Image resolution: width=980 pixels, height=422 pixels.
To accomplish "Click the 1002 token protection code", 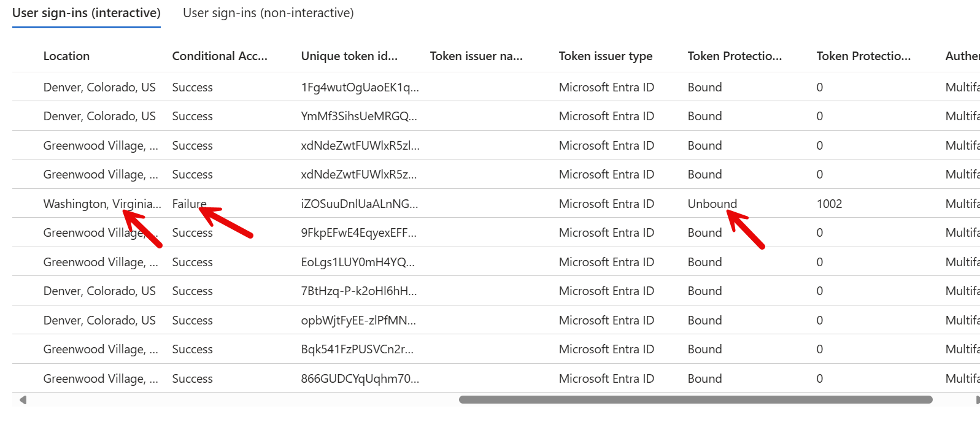I will coord(829,204).
